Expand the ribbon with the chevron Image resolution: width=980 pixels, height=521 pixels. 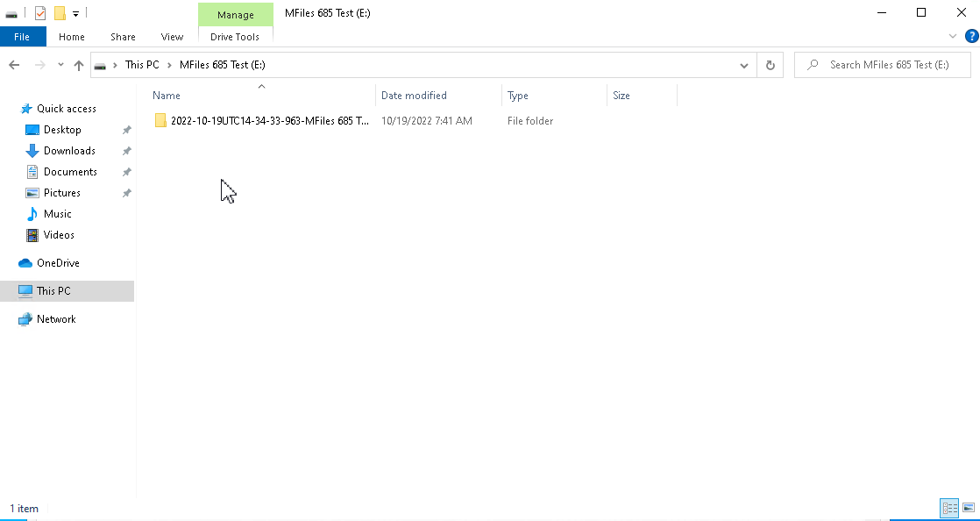(953, 36)
